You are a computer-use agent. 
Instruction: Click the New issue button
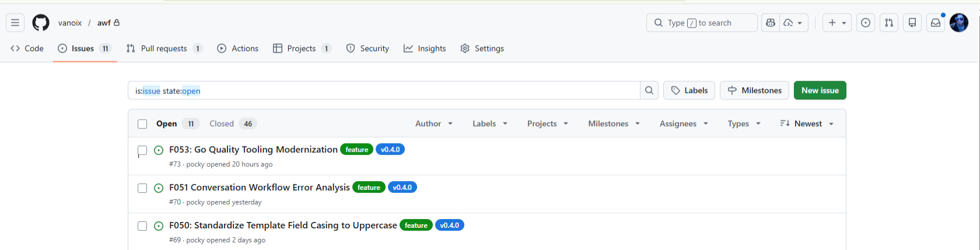coord(820,91)
